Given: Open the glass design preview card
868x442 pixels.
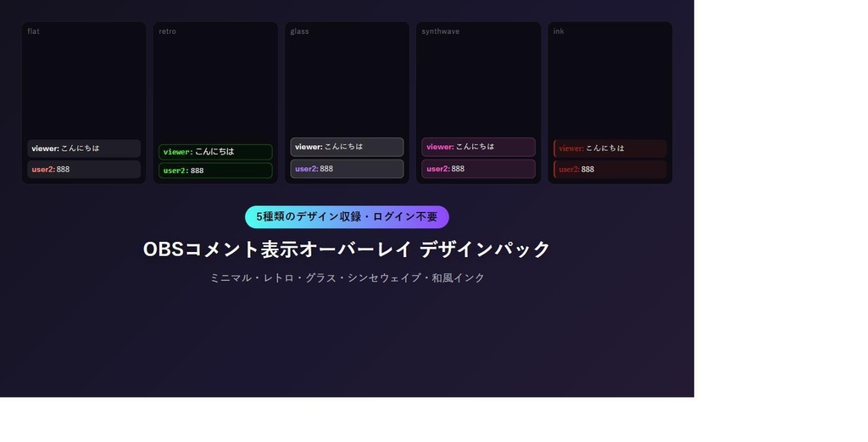Looking at the screenshot, I should point(347,103).
